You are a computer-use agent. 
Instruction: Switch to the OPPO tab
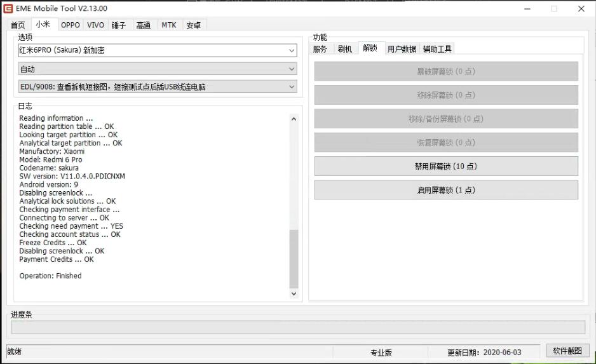point(71,25)
